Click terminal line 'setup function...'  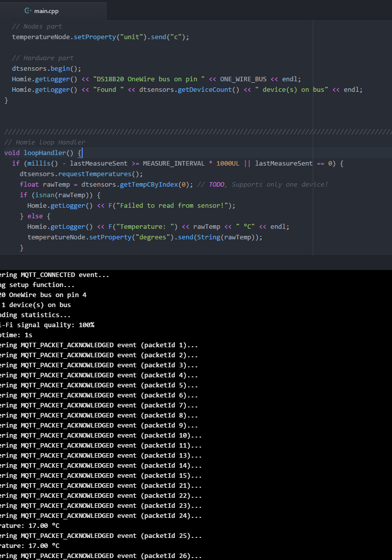point(37,285)
